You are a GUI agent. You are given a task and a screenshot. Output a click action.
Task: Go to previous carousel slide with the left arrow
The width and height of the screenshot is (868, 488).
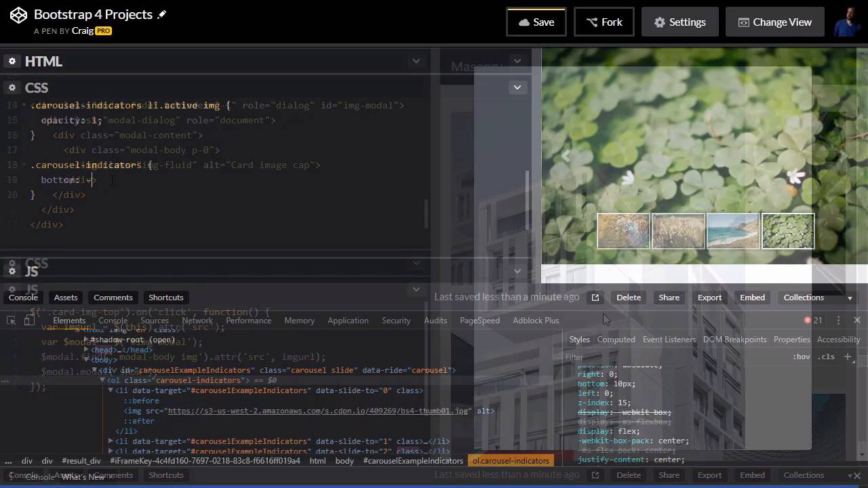click(565, 156)
